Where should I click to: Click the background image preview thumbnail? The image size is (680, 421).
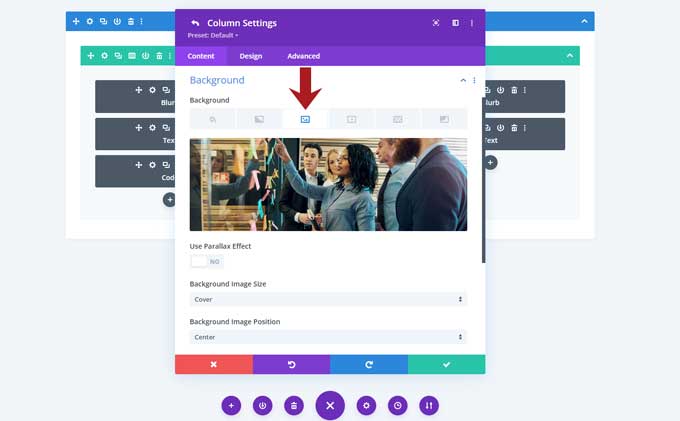click(x=328, y=184)
